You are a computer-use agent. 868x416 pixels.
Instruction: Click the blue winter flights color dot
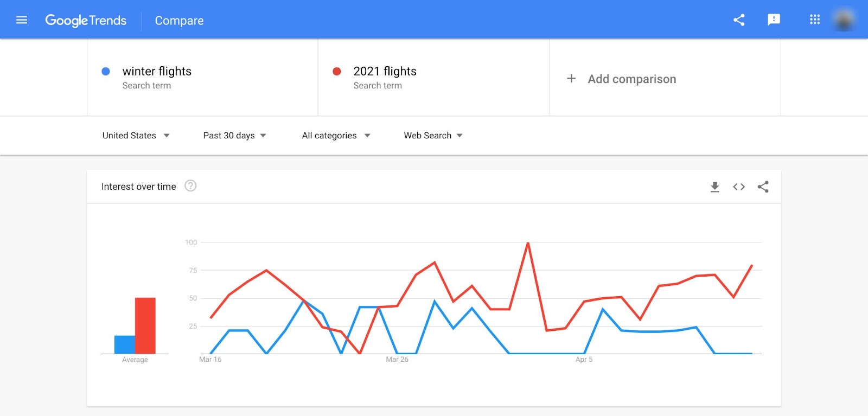pos(106,72)
